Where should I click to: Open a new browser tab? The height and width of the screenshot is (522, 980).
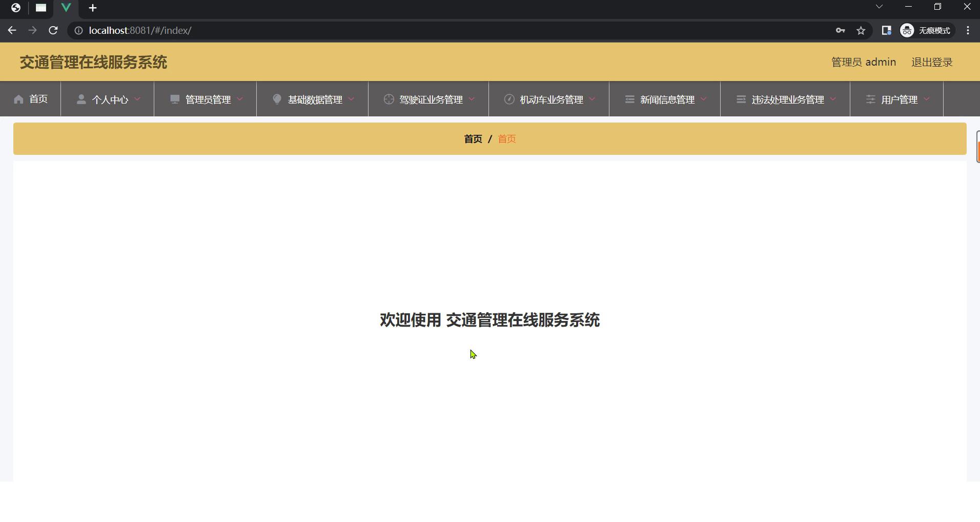(x=93, y=8)
